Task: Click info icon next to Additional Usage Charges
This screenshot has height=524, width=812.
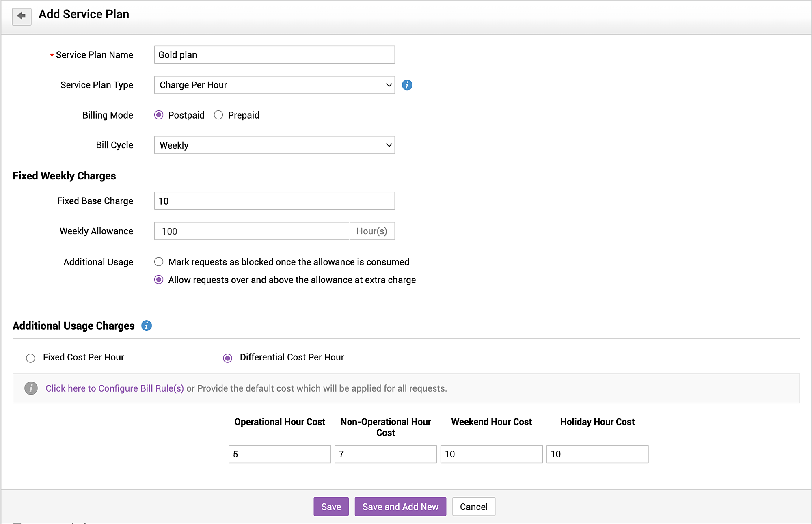Action: 147,326
